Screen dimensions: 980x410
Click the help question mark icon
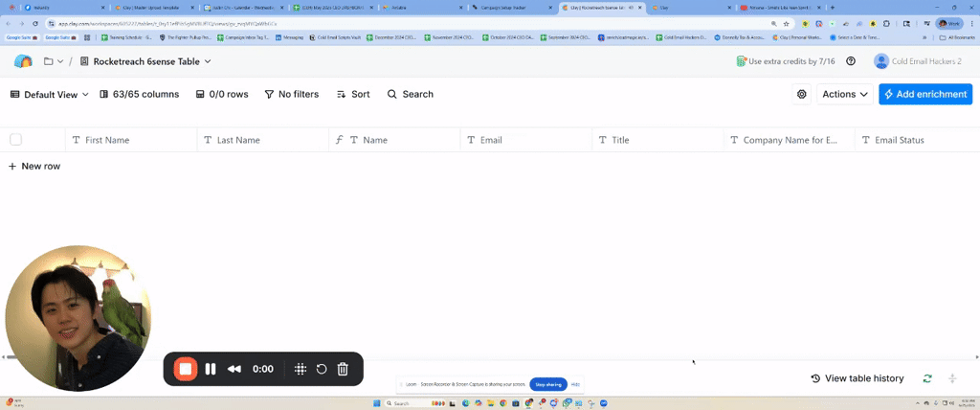(x=851, y=61)
